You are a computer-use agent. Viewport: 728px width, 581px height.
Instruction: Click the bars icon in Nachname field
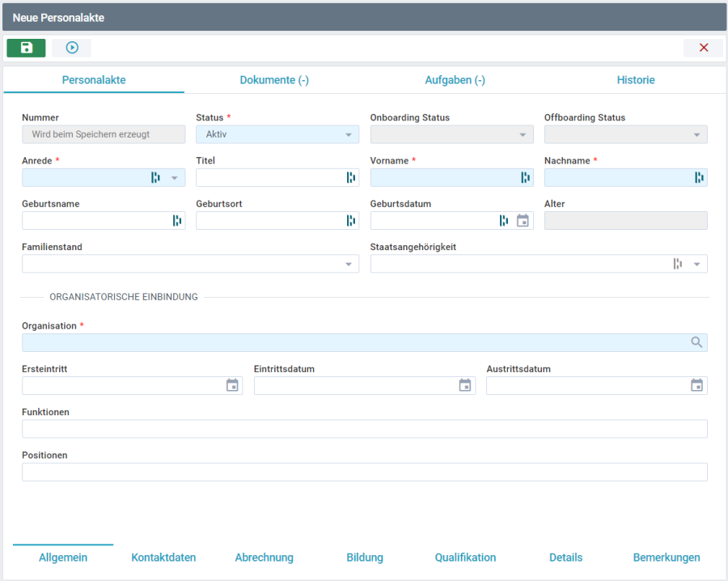tap(699, 177)
